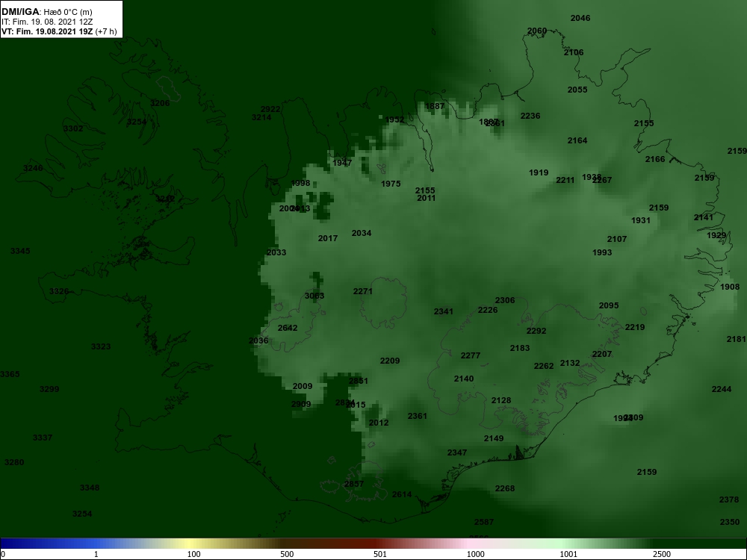Click the 2614 value on the map
The height and width of the screenshot is (560, 747).
click(x=402, y=494)
